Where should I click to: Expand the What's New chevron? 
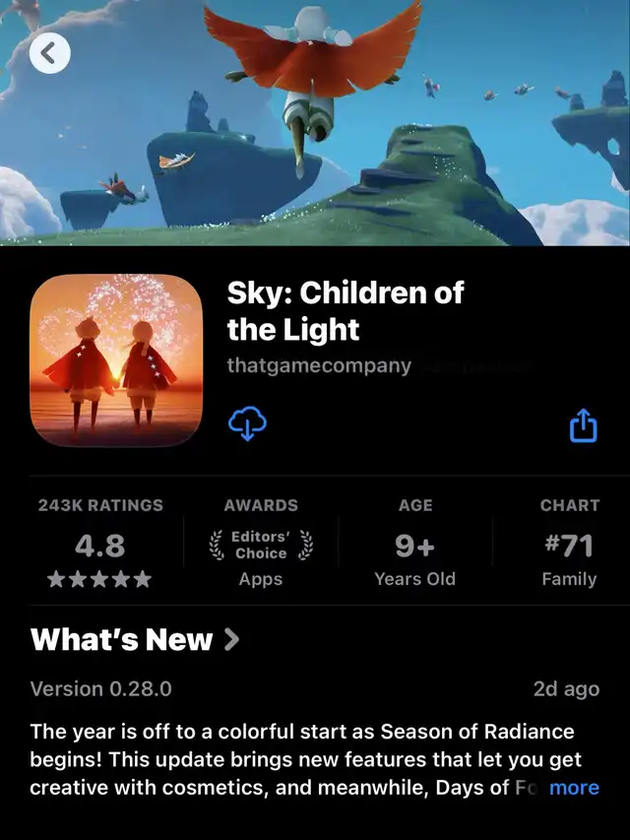click(231, 639)
